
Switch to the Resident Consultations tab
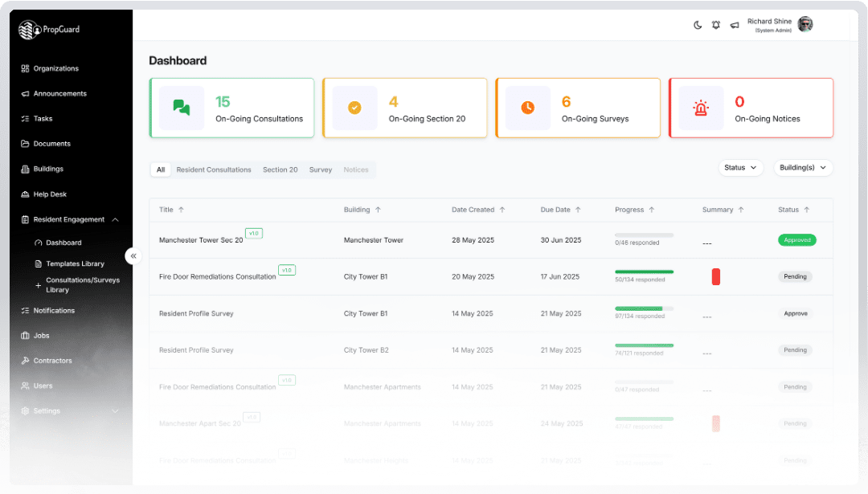[x=214, y=169]
